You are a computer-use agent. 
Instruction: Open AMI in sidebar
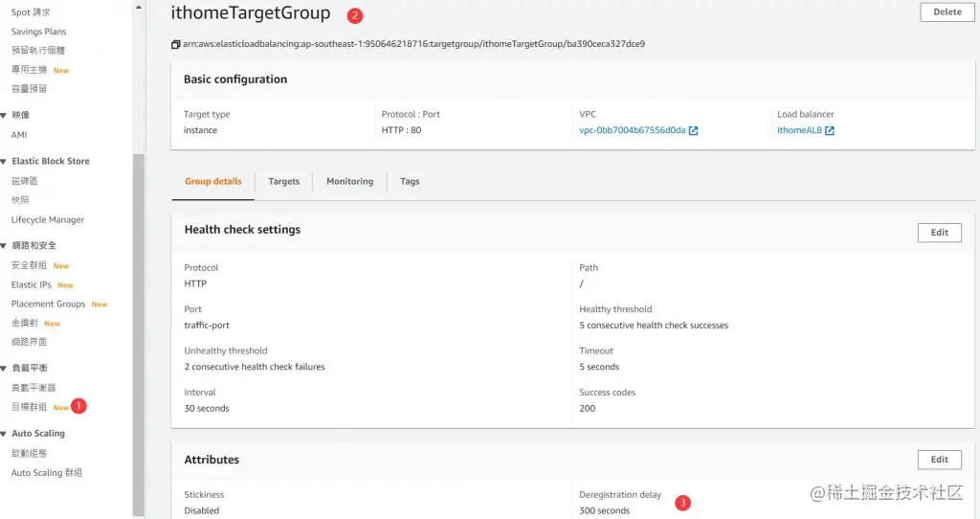point(19,135)
